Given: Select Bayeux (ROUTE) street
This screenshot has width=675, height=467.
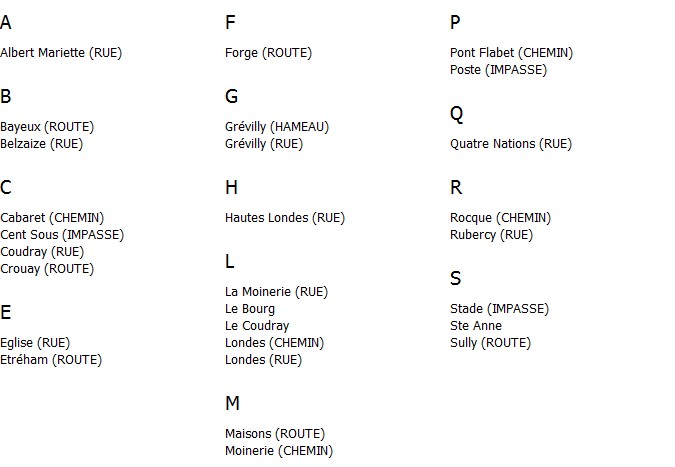Looking at the screenshot, I should (x=47, y=127).
